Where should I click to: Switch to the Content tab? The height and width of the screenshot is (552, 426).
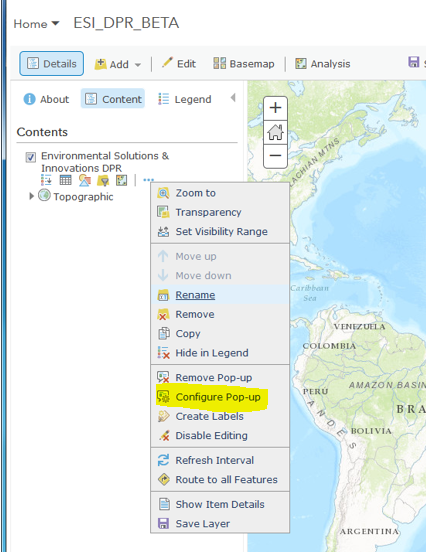point(113,99)
